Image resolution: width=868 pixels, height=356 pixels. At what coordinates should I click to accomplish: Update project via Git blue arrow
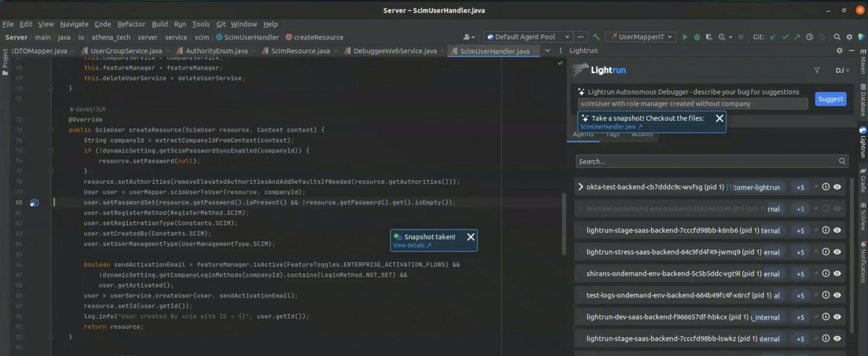pyautogui.click(x=773, y=37)
